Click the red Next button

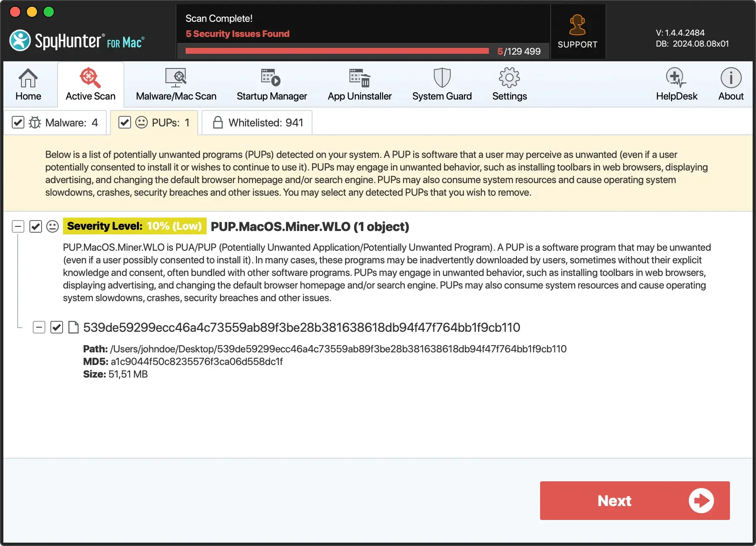[x=635, y=501]
